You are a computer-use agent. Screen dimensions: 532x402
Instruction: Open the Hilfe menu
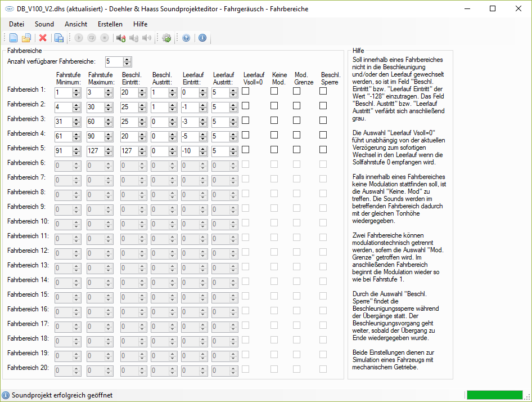[x=141, y=24]
